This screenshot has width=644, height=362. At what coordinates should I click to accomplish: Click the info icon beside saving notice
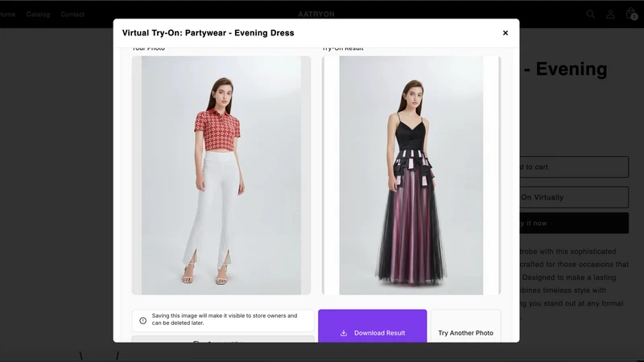143,320
